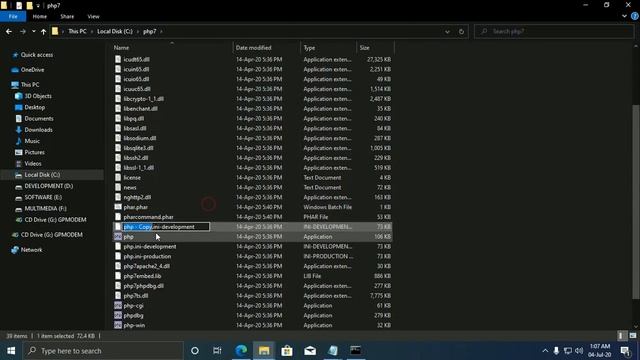Click the php - Copy.ini-development rename box

point(166,227)
